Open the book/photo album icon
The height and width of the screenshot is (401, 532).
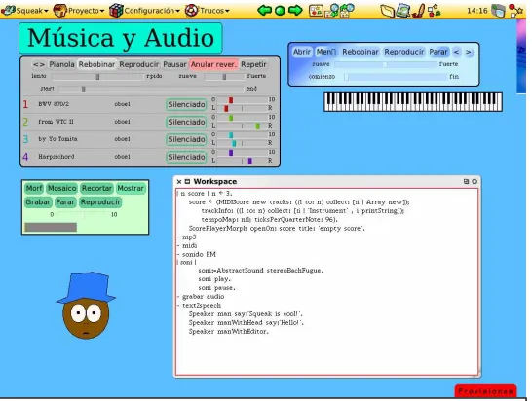pyautogui.click(x=403, y=10)
